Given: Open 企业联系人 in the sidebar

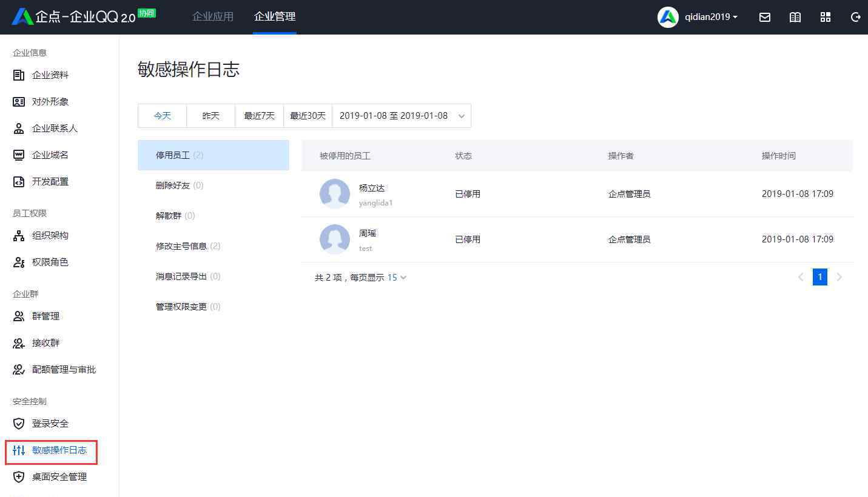Looking at the screenshot, I should coord(55,128).
